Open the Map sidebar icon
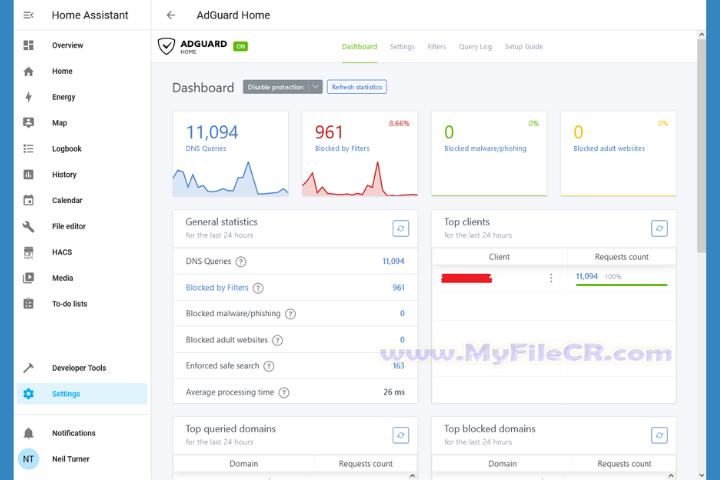 tap(28, 123)
